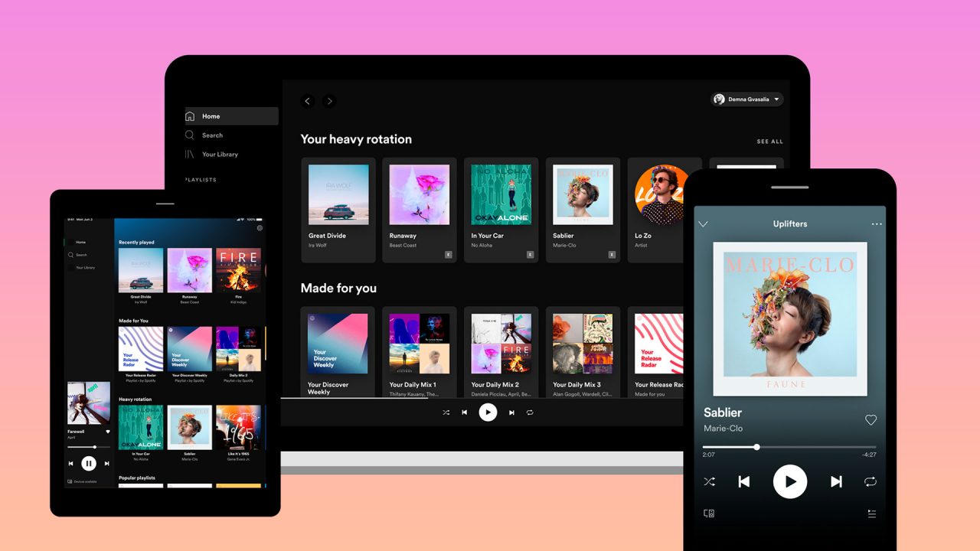
Task: Open the devices icon on the phone
Action: pyautogui.click(x=709, y=514)
